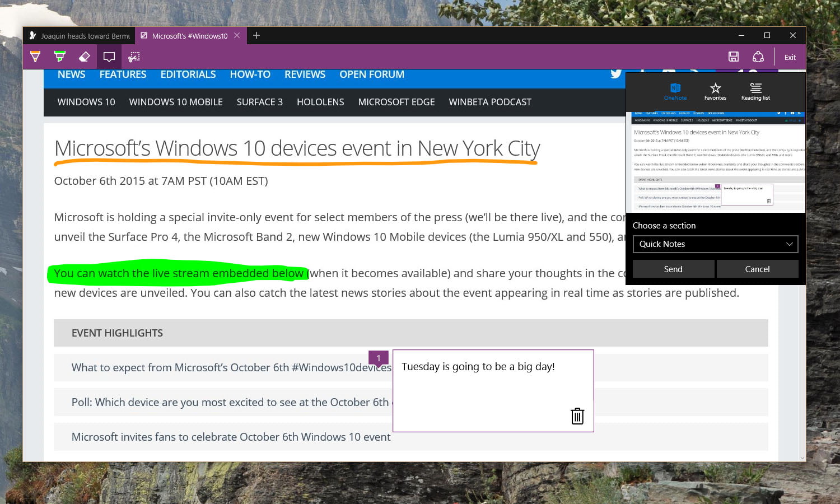Go to the HOLOLENS section
840x504 pixels.
coord(320,102)
